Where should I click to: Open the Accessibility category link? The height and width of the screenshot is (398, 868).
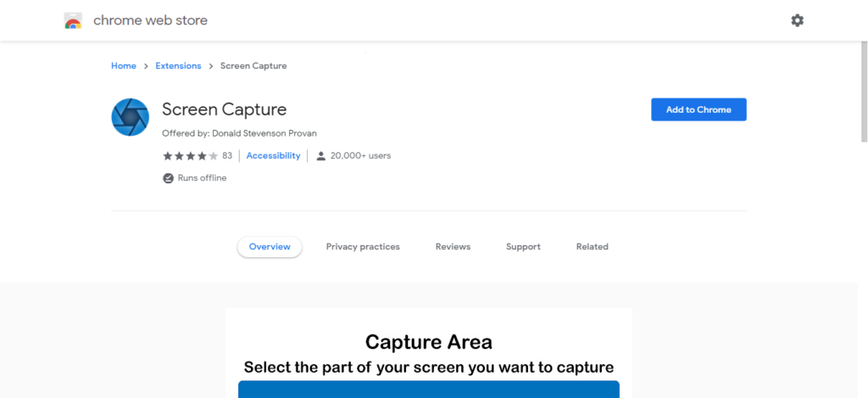(273, 156)
